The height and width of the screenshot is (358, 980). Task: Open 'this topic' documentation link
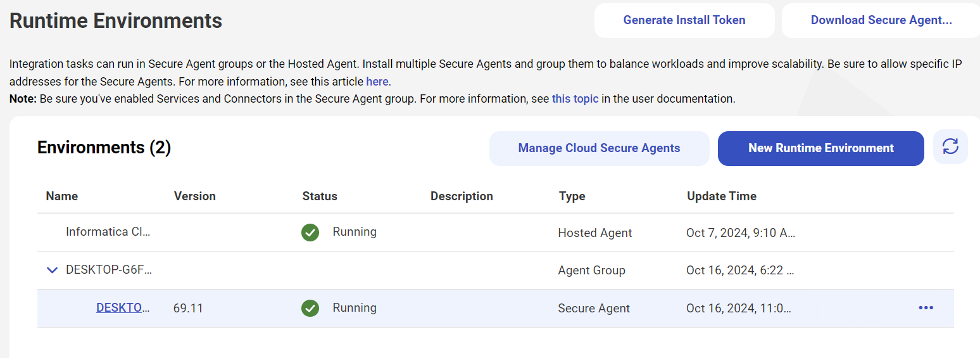575,99
